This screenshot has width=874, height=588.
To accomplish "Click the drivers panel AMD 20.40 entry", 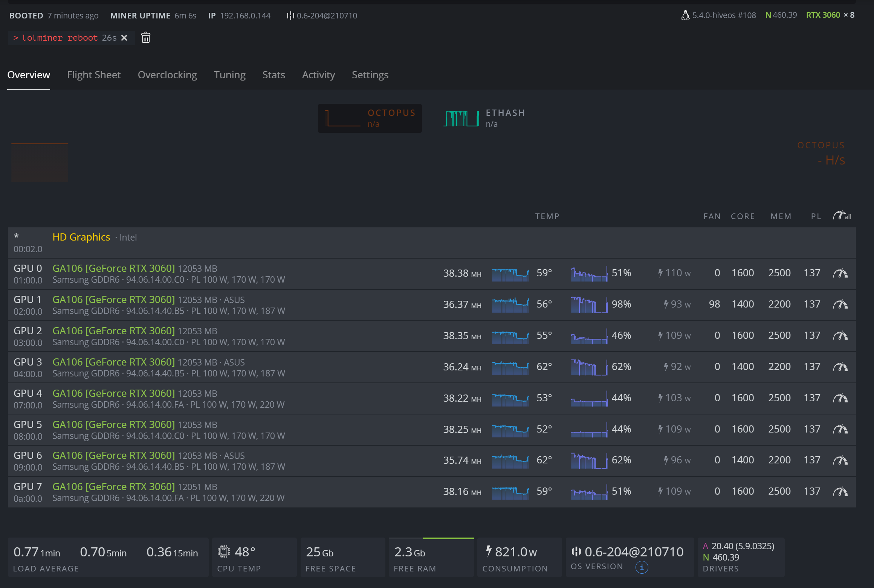I will point(738,546).
